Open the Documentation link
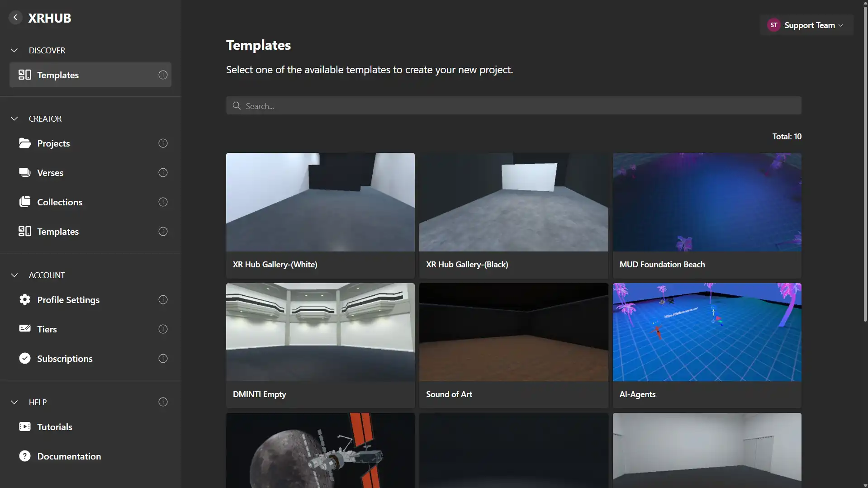Screen dimensions: 868x488 [90, 456]
